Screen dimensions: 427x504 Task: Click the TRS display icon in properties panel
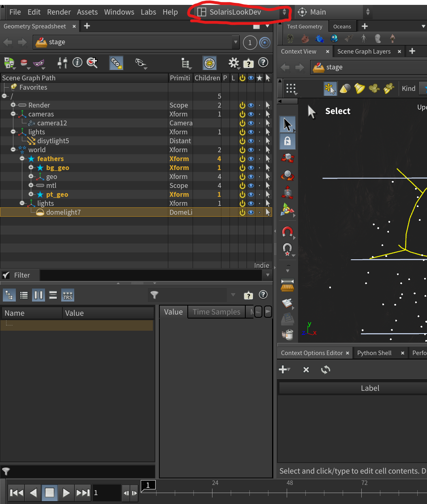pos(68,295)
